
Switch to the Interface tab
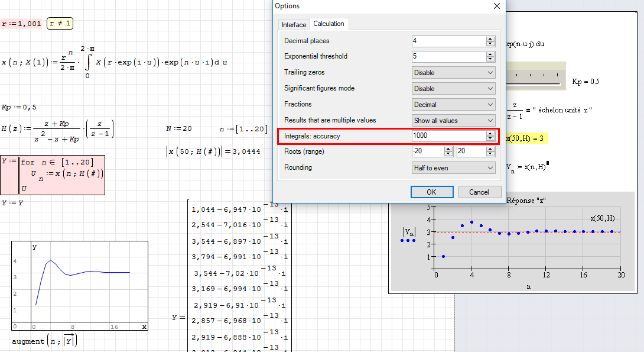coord(294,24)
